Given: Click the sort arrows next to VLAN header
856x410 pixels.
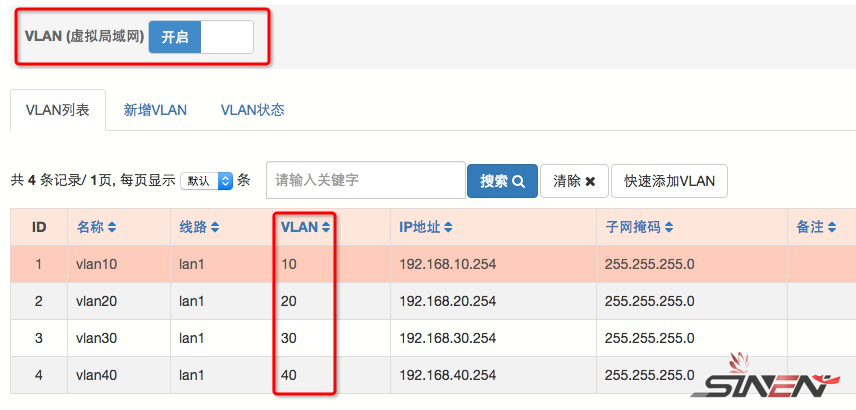Looking at the screenshot, I should pos(326,228).
